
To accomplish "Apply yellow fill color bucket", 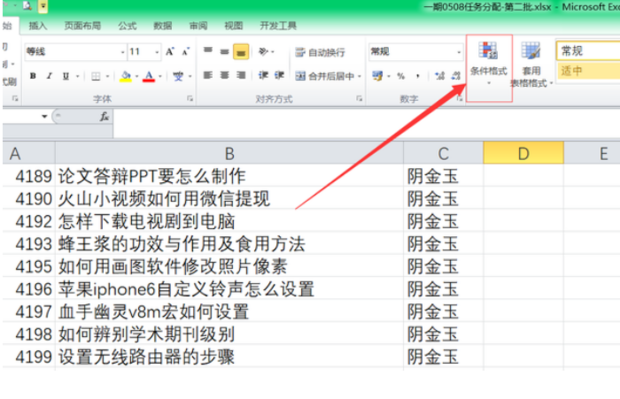I will [126, 76].
